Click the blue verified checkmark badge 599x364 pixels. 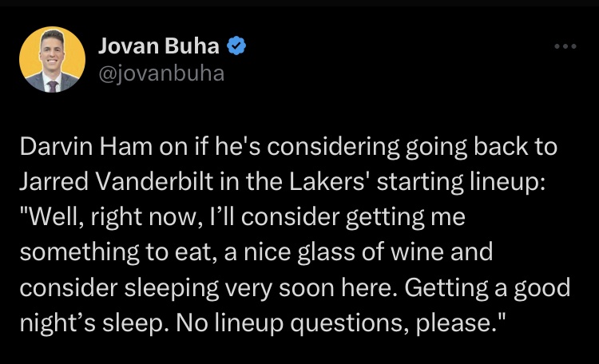[x=236, y=47]
